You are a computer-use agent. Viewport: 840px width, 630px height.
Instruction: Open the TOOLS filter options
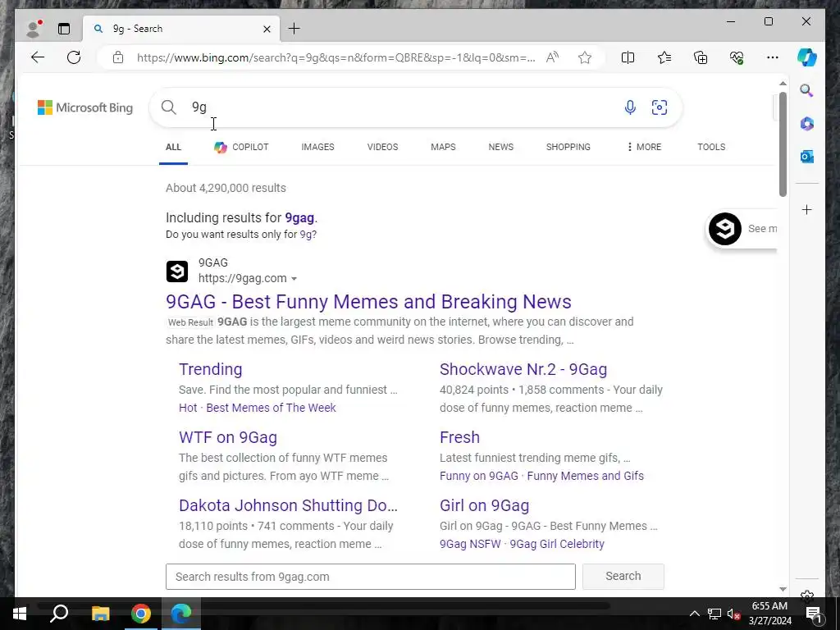(x=711, y=147)
